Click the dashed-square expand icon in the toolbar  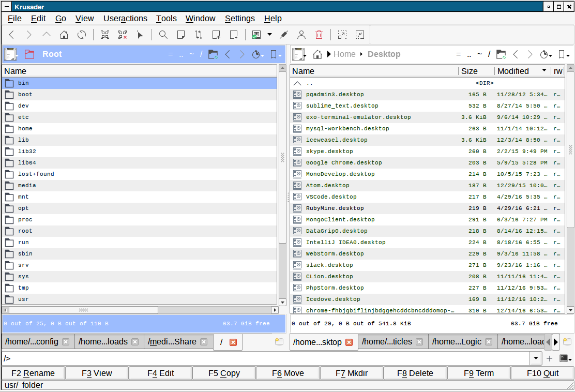342,35
